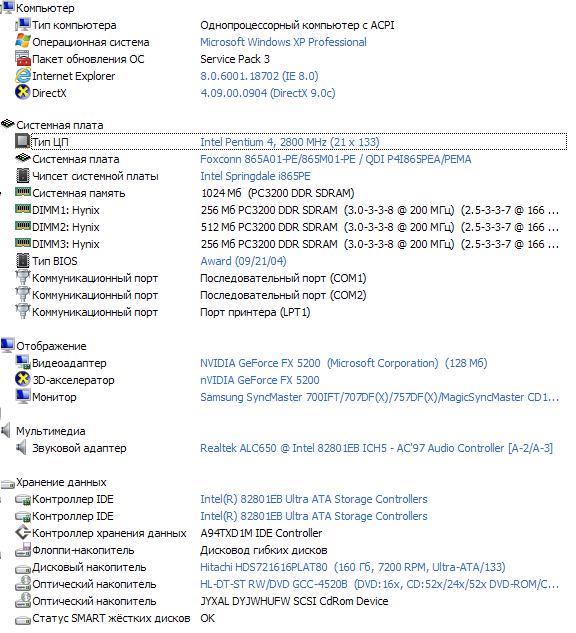Click the icon for Пакет обновления ОС
Viewport: 576px width, 633px height.
[23, 59]
